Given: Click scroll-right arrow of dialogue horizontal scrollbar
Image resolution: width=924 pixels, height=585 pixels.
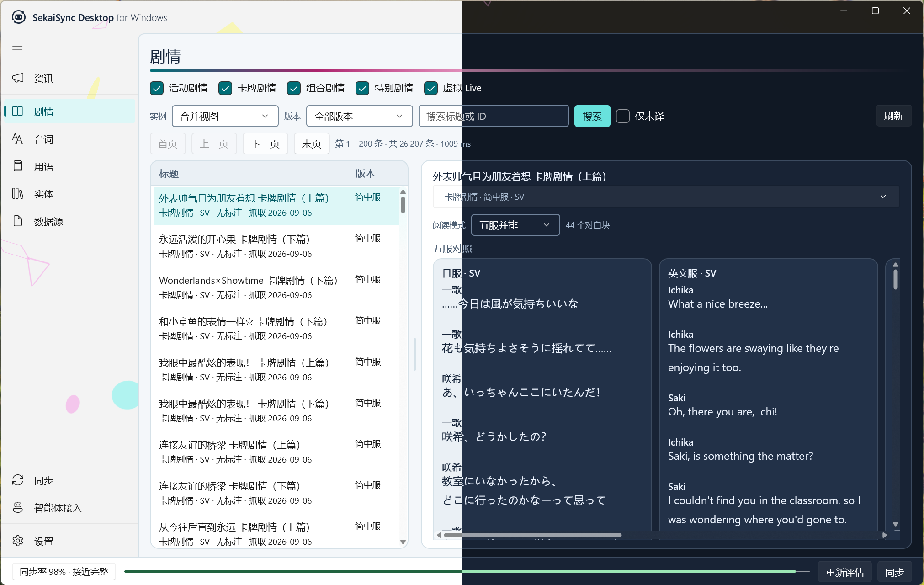Looking at the screenshot, I should 884,535.
